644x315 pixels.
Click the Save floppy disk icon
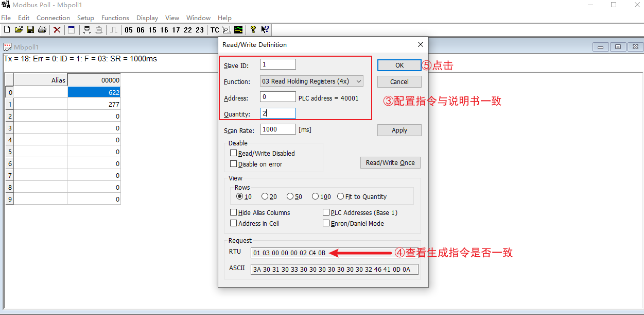tap(30, 30)
